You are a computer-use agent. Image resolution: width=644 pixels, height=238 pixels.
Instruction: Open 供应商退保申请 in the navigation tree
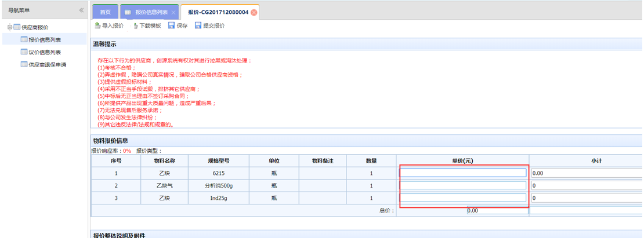point(47,64)
